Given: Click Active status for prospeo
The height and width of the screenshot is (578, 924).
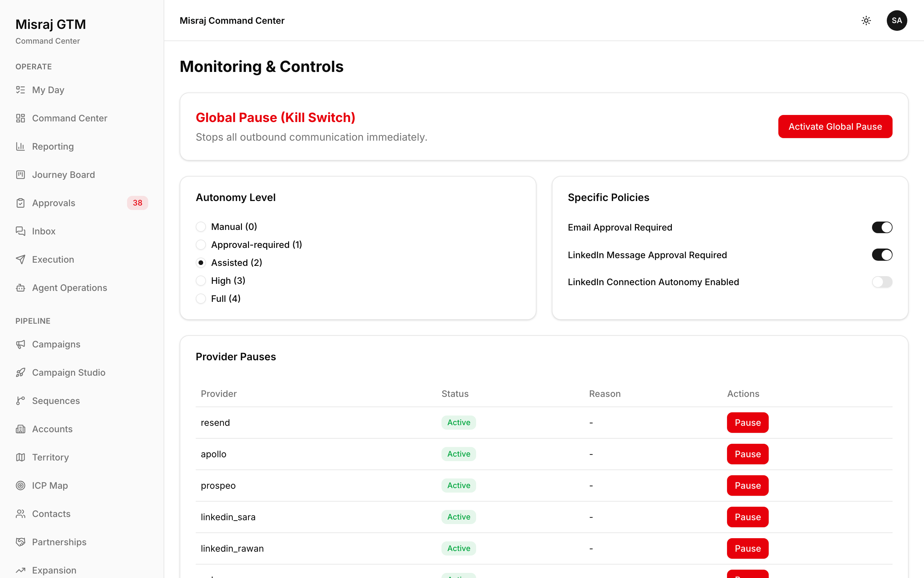Looking at the screenshot, I should point(458,486).
